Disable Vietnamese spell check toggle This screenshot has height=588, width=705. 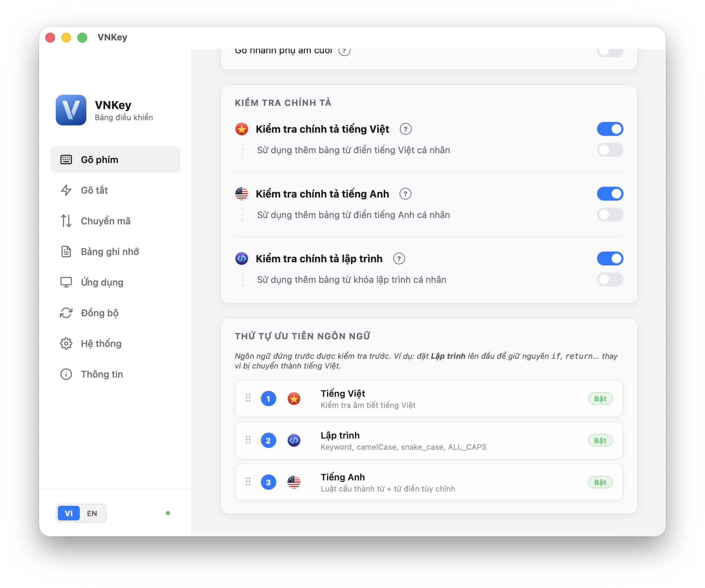click(610, 129)
